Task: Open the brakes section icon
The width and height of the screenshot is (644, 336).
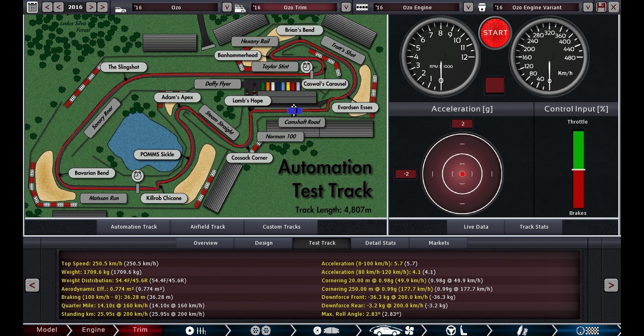Action: 326,331
